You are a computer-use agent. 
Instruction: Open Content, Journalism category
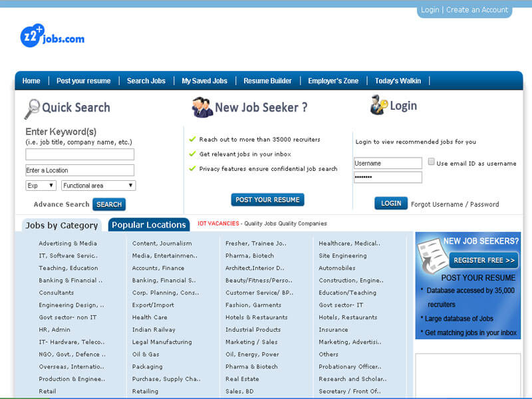(162, 243)
